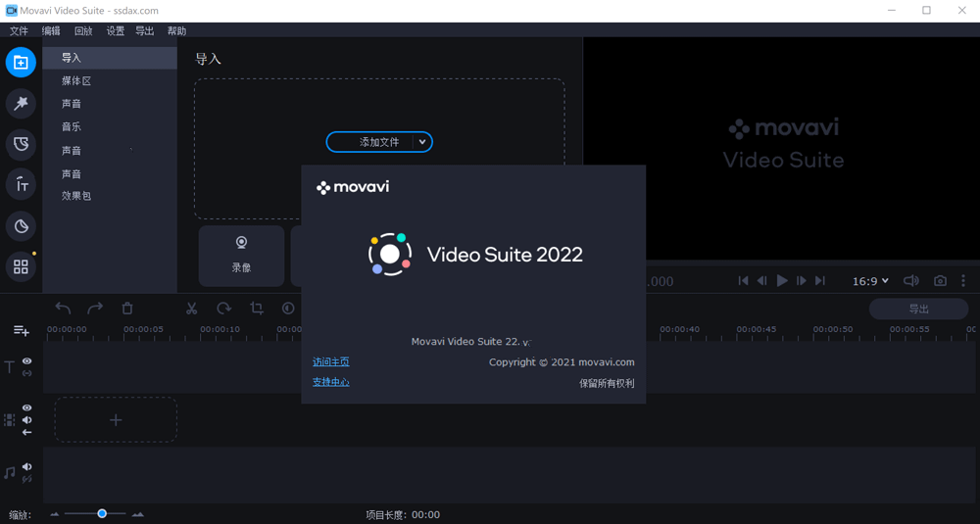Take a snapshot with the camera icon

tap(940, 281)
